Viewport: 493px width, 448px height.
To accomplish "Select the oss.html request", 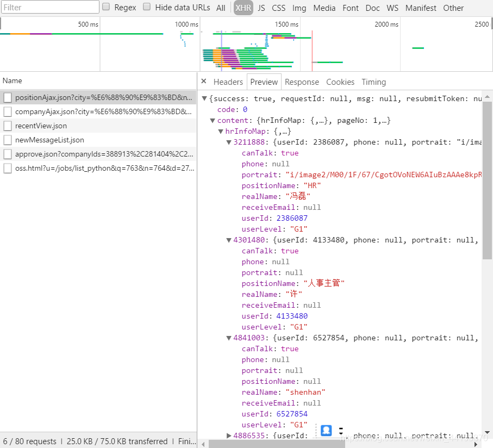I will pyautogui.click(x=98, y=168).
